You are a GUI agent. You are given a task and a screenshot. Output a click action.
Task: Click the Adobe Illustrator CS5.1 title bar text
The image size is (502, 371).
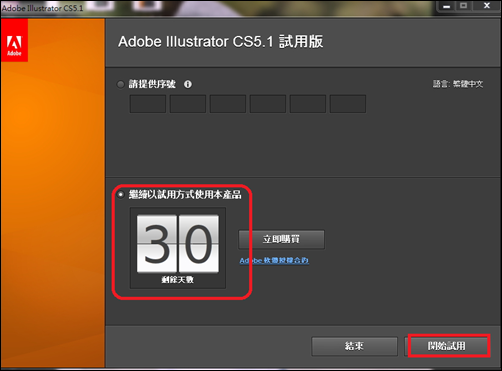pos(42,8)
